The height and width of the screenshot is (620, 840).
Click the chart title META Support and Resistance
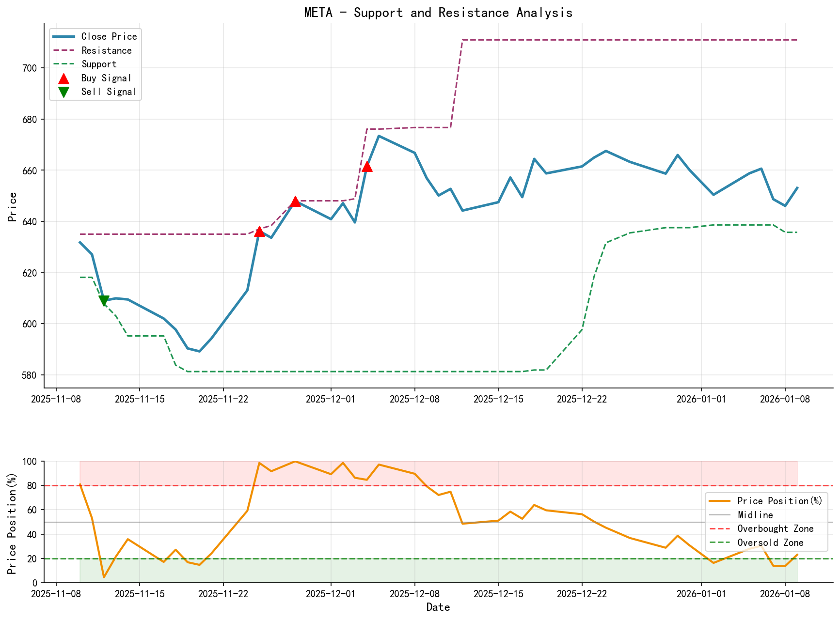coord(438,13)
